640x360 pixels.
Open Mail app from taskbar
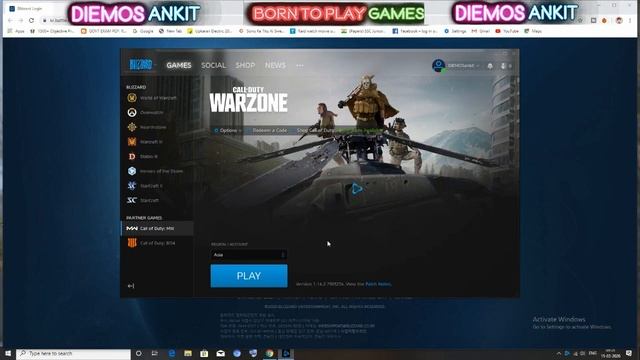click(220, 353)
